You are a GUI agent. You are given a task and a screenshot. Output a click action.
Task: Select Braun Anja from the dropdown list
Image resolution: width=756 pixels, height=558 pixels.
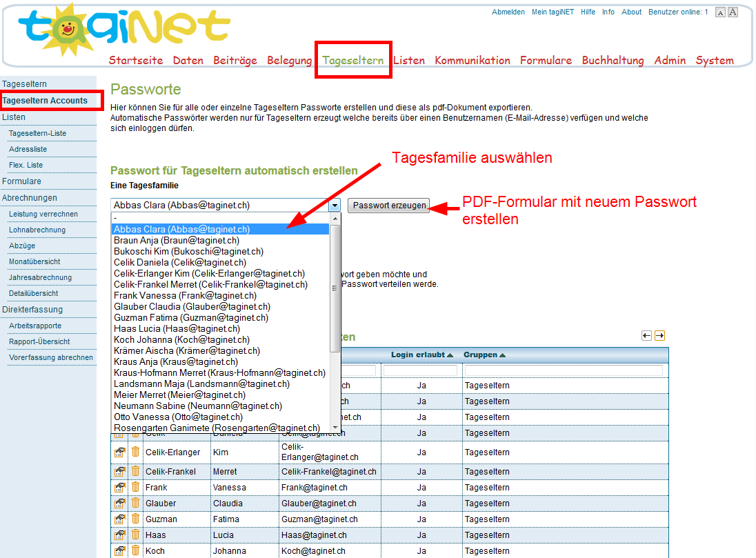click(177, 241)
